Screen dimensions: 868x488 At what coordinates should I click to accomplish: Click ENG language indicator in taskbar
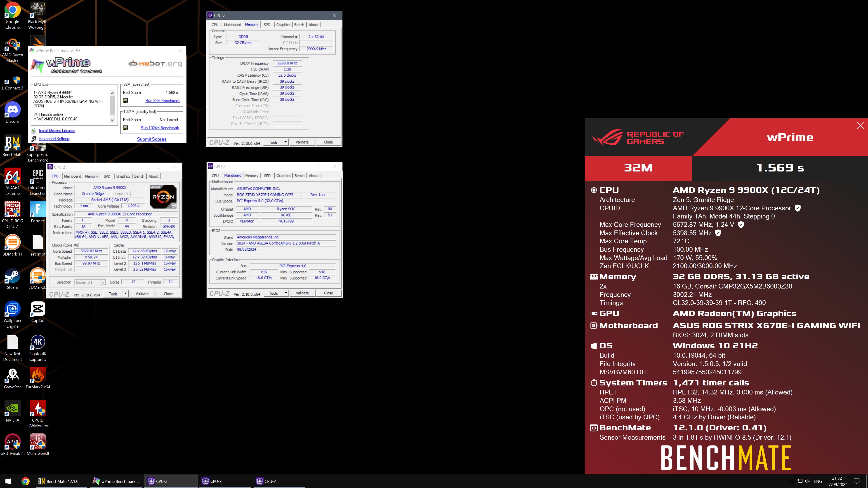click(818, 481)
